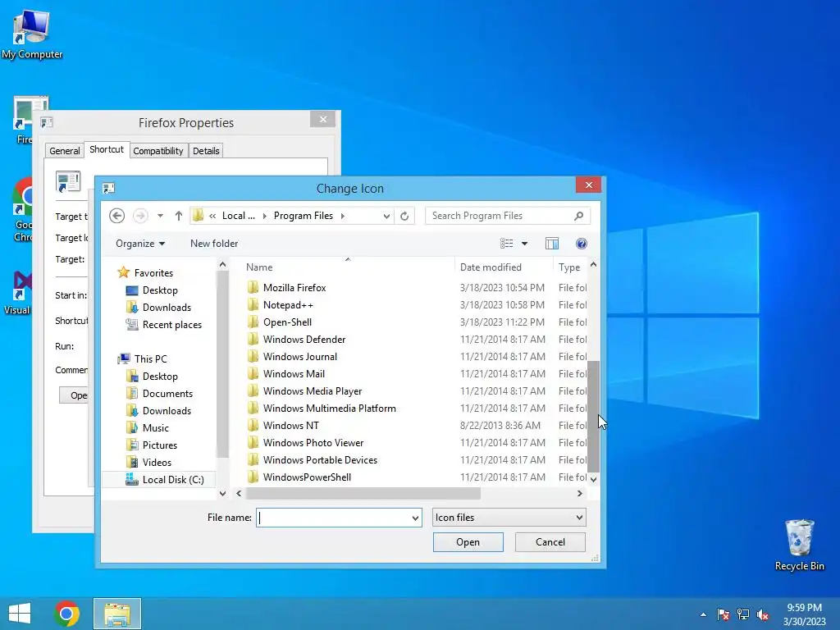Screen dimensions: 840x630
Task: Select Music in navigation pane
Action: point(155,427)
